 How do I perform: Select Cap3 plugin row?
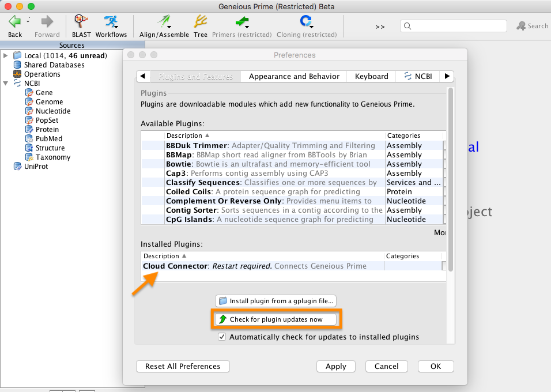pos(292,174)
